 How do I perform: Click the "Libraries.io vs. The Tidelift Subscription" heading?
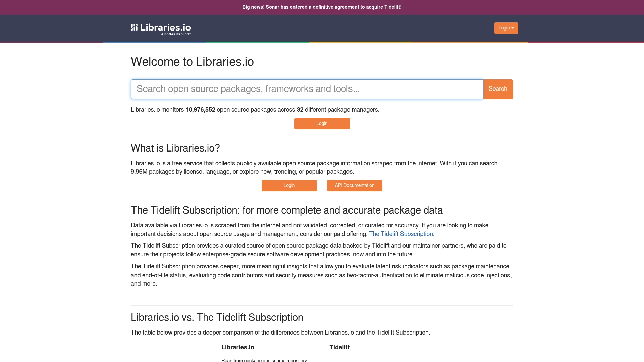(x=217, y=318)
